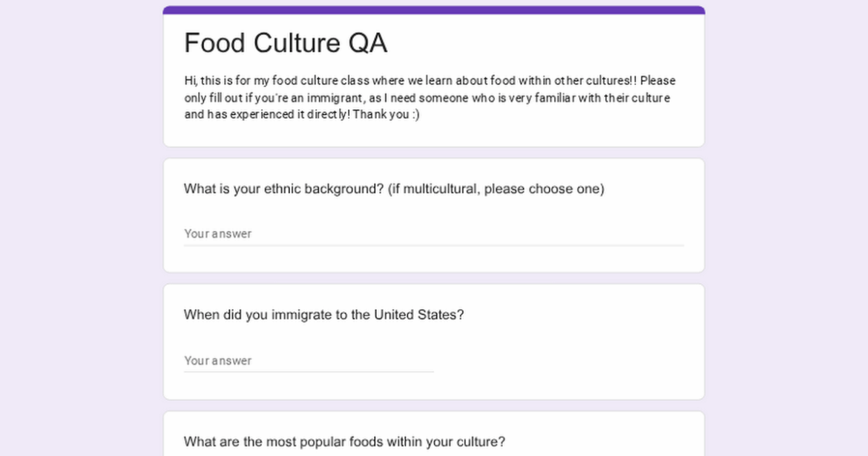Image resolution: width=868 pixels, height=456 pixels.
Task: Click the placeholder text 'Your answer' in first card
Action: (218, 233)
